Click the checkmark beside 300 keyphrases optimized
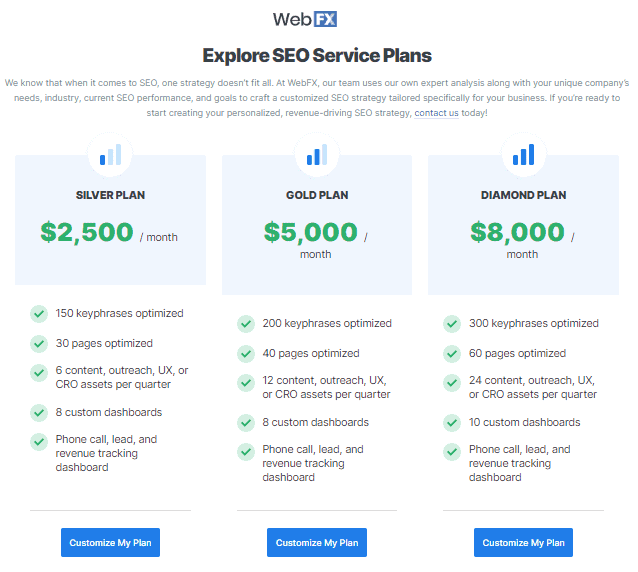 click(x=452, y=324)
